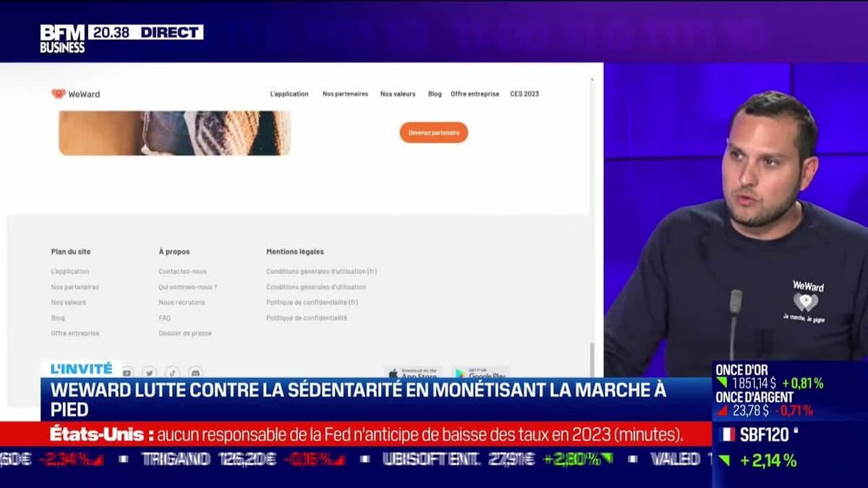Screen dimensions: 868x488
Task: Click the L'INVITÉ label
Action: coord(81,369)
